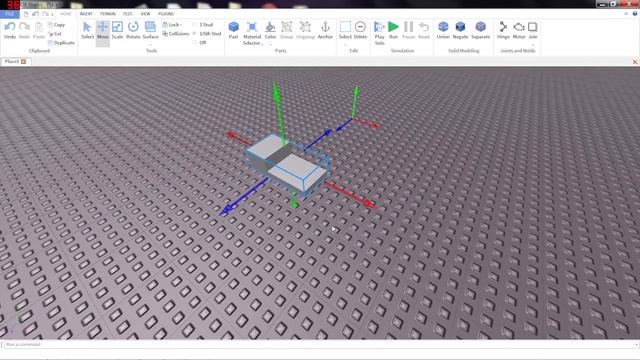640x360 pixels.
Task: Expand the Surface tool dropdown arrow
Action: point(150,44)
